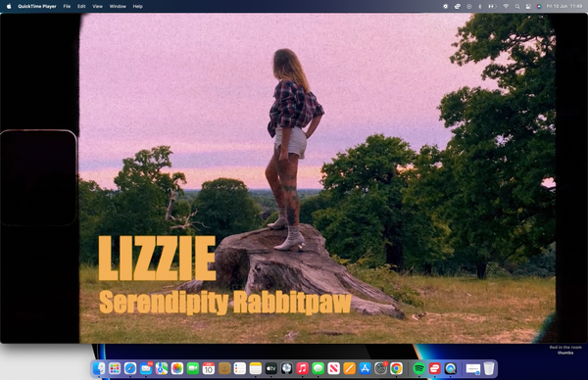Open the Trash from the Dock
Image resolution: width=588 pixels, height=380 pixels.
[x=489, y=369]
